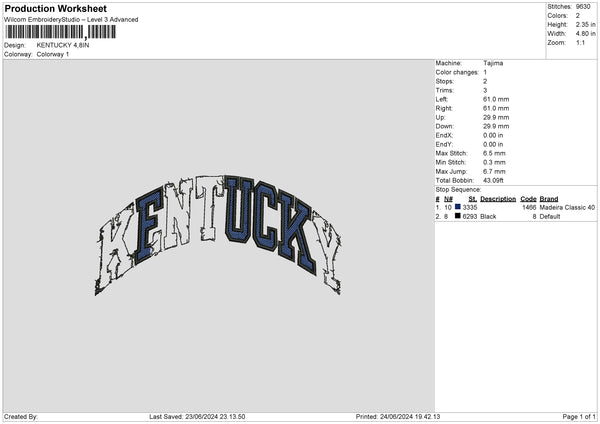
Task: Click the Left value 61.0 mm
Action: click(x=496, y=99)
